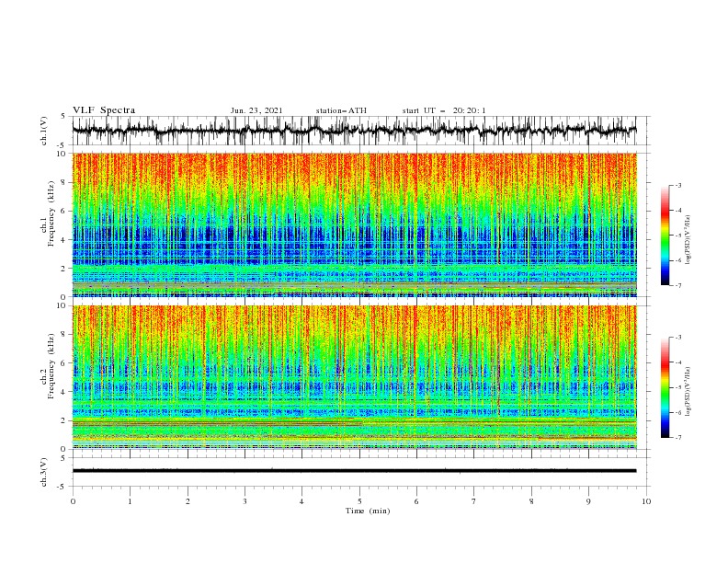Click the time axis tick label '5'
The width and height of the screenshot is (728, 563).
pos(359,501)
